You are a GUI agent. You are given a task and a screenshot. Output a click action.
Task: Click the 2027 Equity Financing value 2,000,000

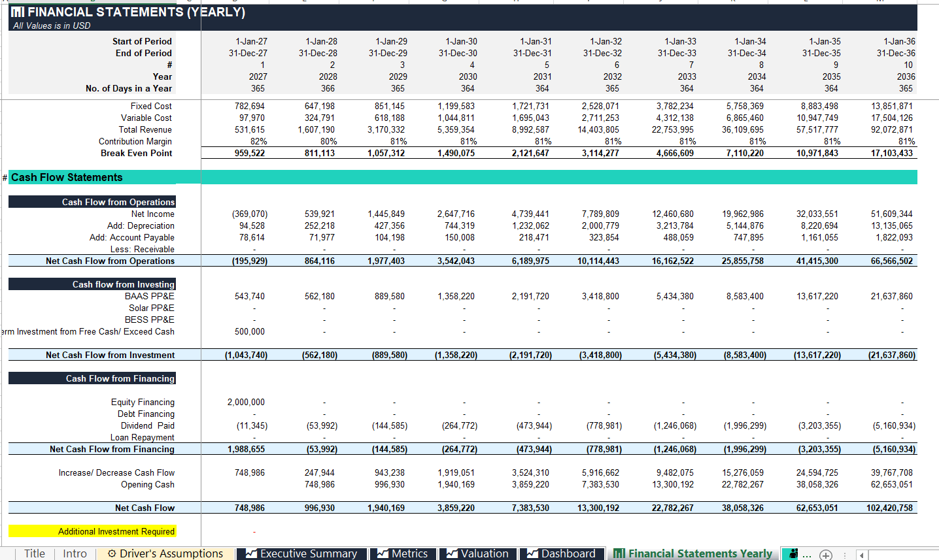(x=246, y=402)
